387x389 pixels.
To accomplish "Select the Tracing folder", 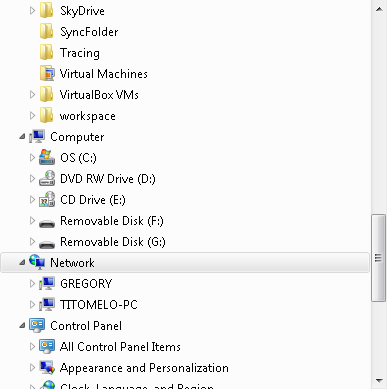I will (x=80, y=53).
